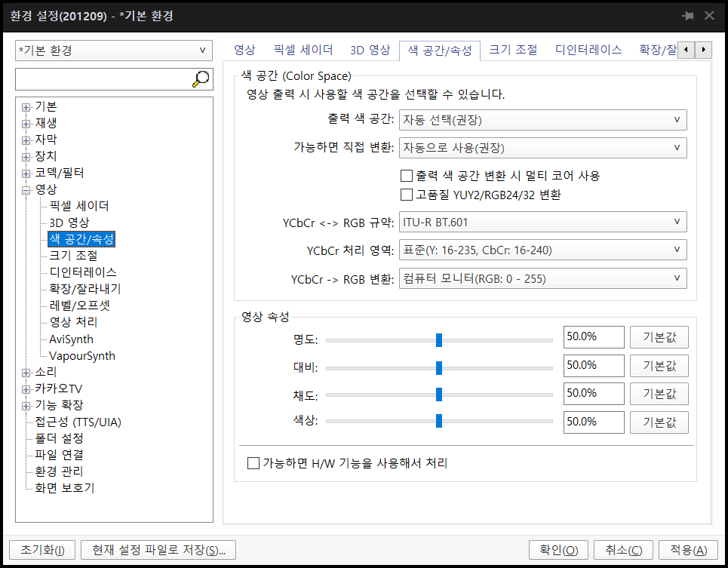This screenshot has width=728, height=568.
Task: Click the 대비 percentage value field
Action: [x=594, y=366]
